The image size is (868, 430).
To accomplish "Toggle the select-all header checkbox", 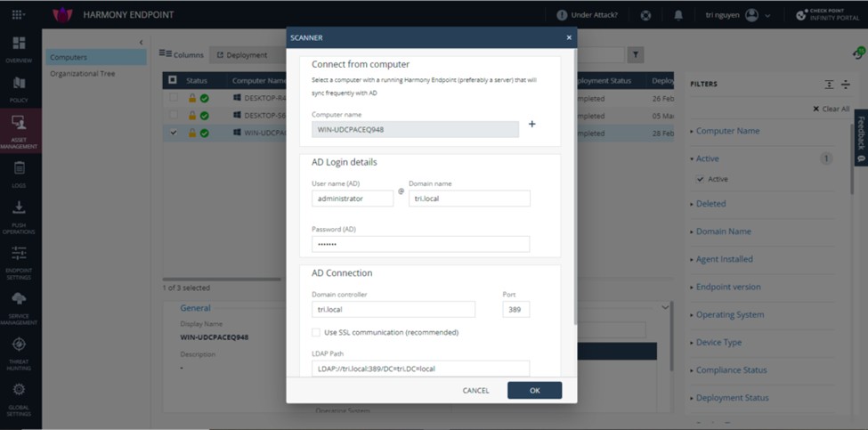I will click(172, 80).
